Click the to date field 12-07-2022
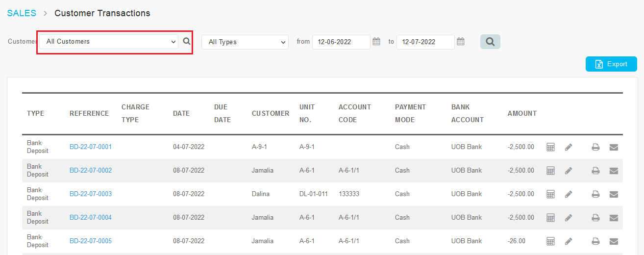Image resolution: width=644 pixels, height=255 pixels. point(425,42)
